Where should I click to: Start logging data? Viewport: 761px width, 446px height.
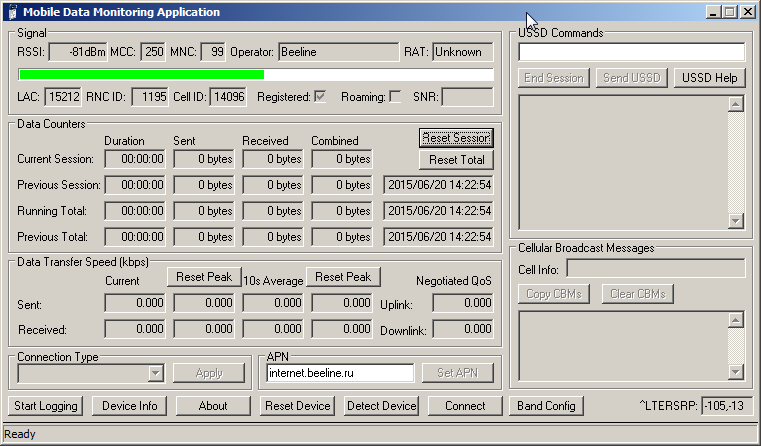pos(46,406)
